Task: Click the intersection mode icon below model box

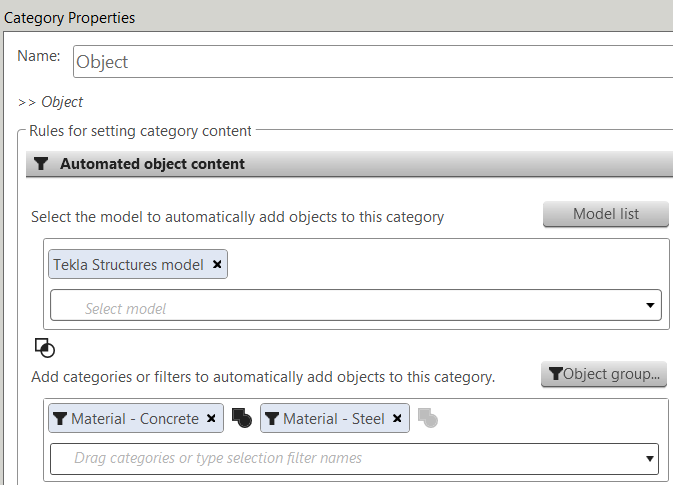Action: click(44, 348)
